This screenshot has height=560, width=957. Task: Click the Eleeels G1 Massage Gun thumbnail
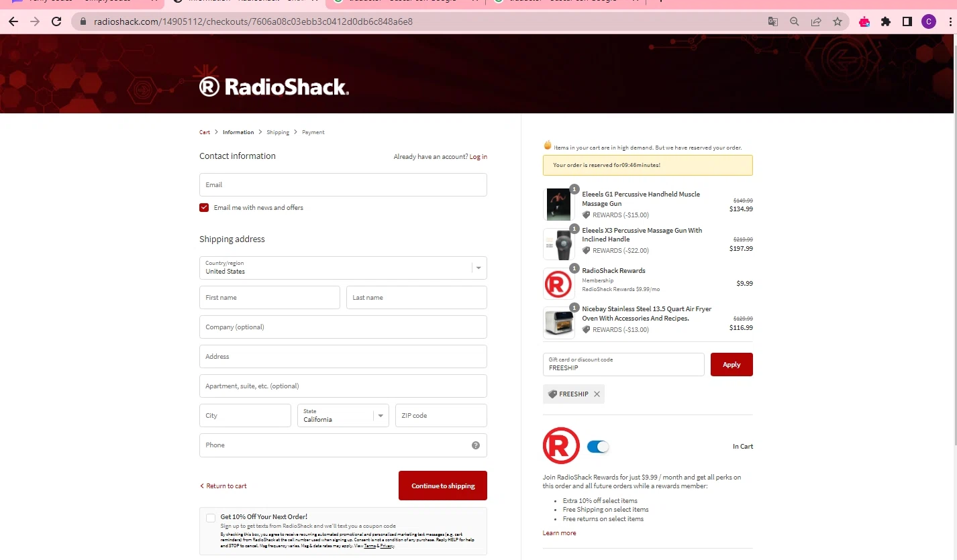pos(558,205)
